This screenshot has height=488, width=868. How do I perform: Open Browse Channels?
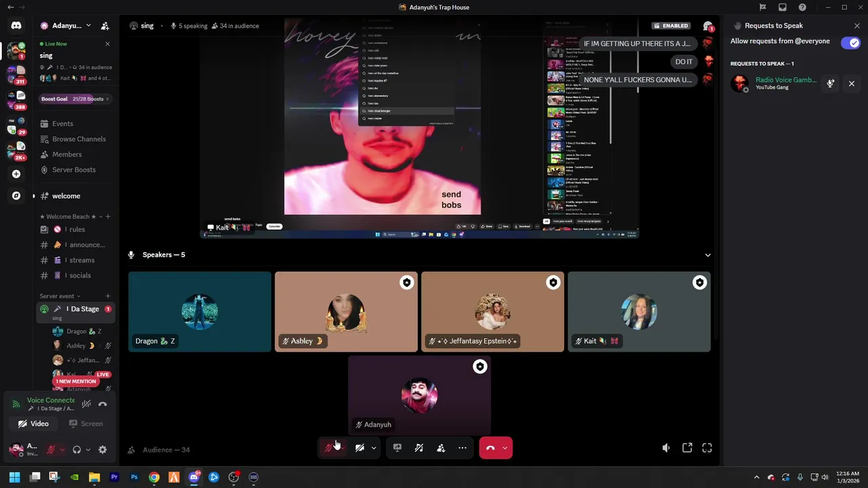point(75,139)
